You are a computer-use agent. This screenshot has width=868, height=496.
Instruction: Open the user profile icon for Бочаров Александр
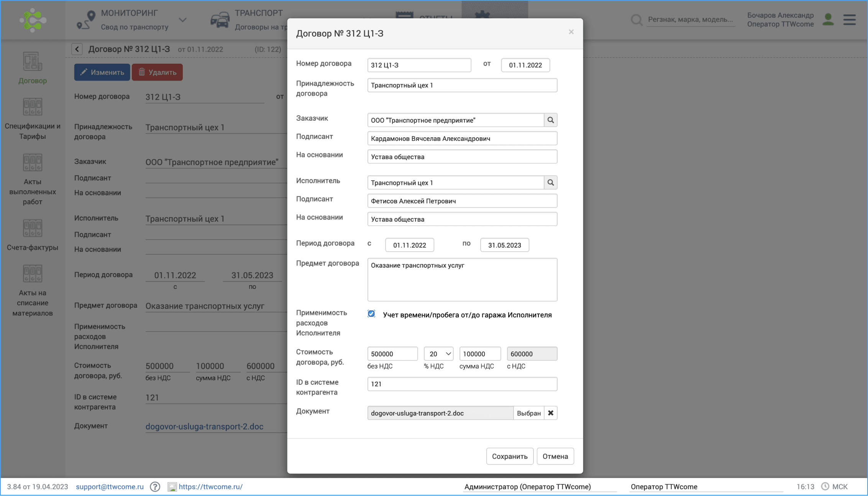[828, 20]
